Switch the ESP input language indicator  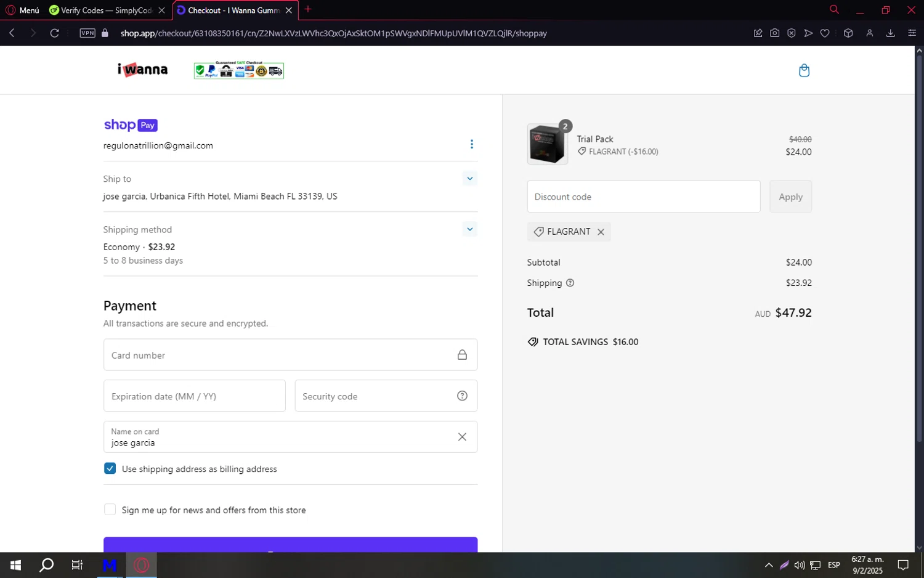coord(834,565)
